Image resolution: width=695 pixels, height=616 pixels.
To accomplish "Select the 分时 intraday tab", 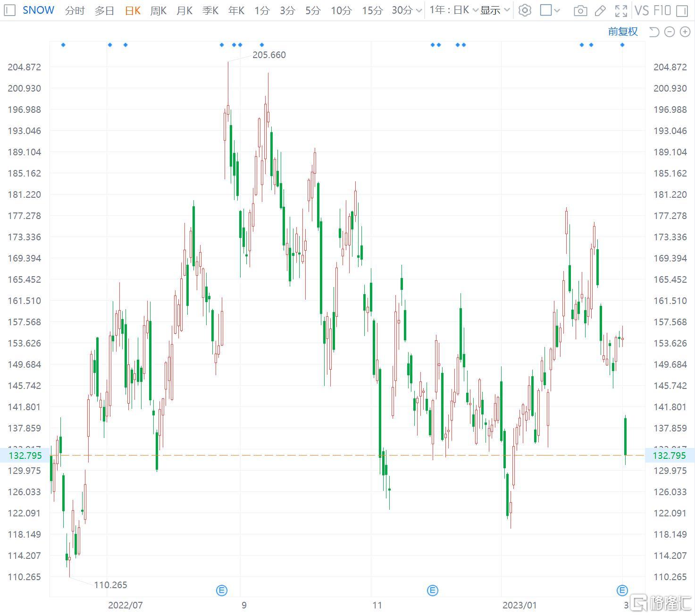I will 75,10.
